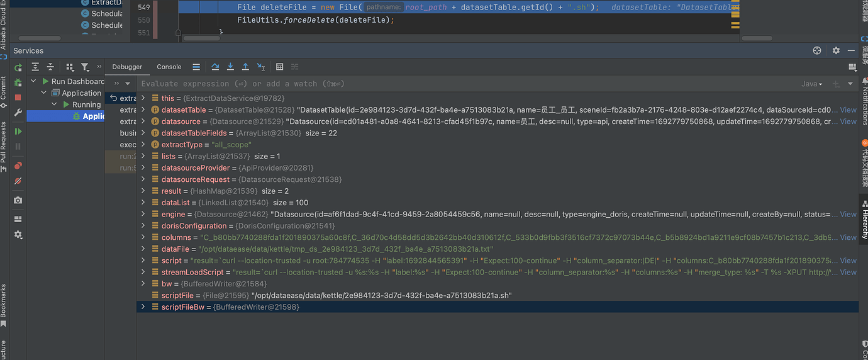
Task: Select the result HashMap variable row
Action: click(x=498, y=191)
